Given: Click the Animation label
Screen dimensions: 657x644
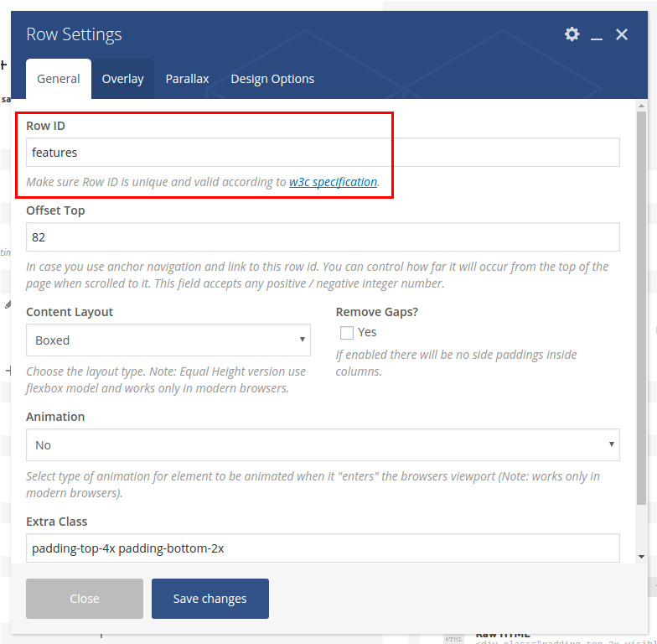Looking at the screenshot, I should point(55,417).
